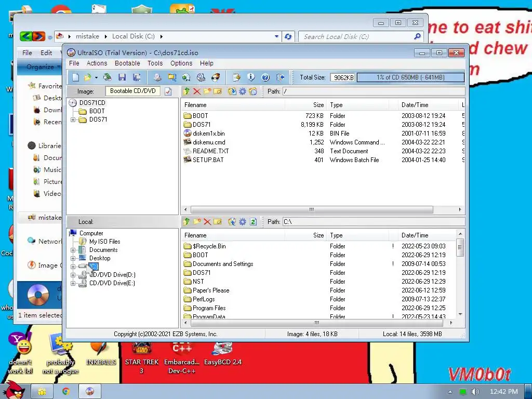Click the Convert disc toolbar icon
Screen dimensions: 532x399
(187, 78)
